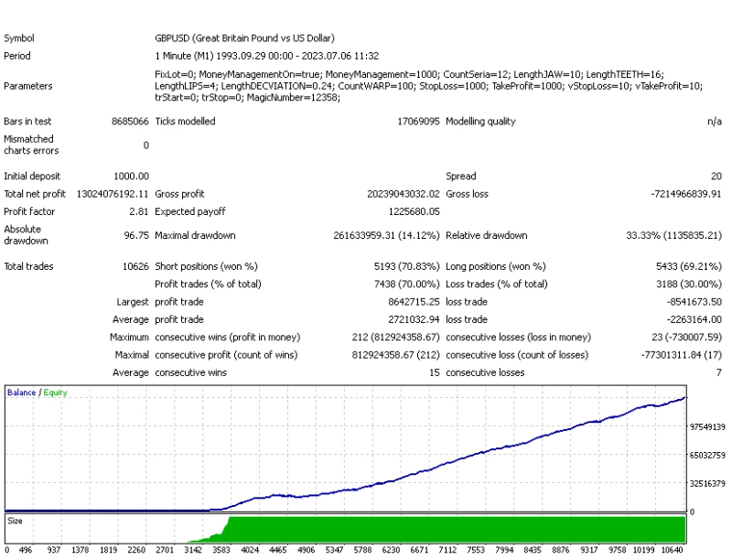732x560 pixels.
Task: Click the Balance legend label on chart
Action: pos(21,393)
